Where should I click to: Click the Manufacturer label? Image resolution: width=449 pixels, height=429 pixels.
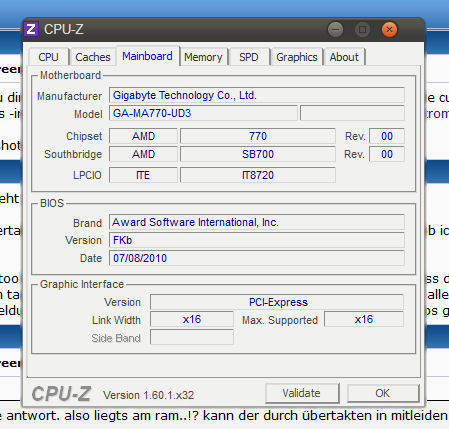(69, 96)
